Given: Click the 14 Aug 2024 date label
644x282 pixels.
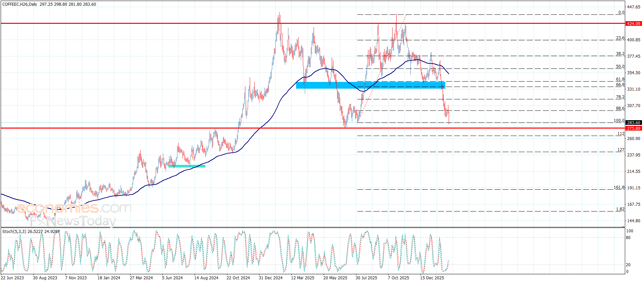Looking at the screenshot, I should coord(206,278).
